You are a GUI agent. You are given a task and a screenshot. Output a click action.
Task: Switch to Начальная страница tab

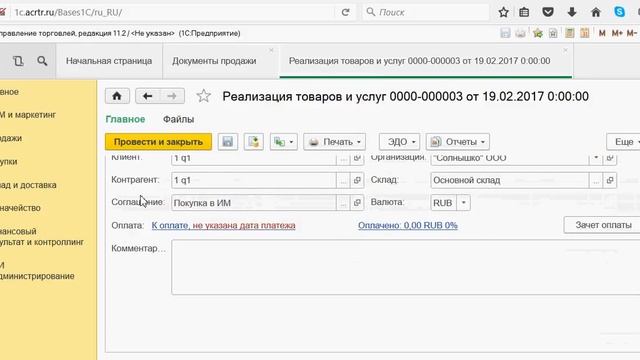pos(109,61)
